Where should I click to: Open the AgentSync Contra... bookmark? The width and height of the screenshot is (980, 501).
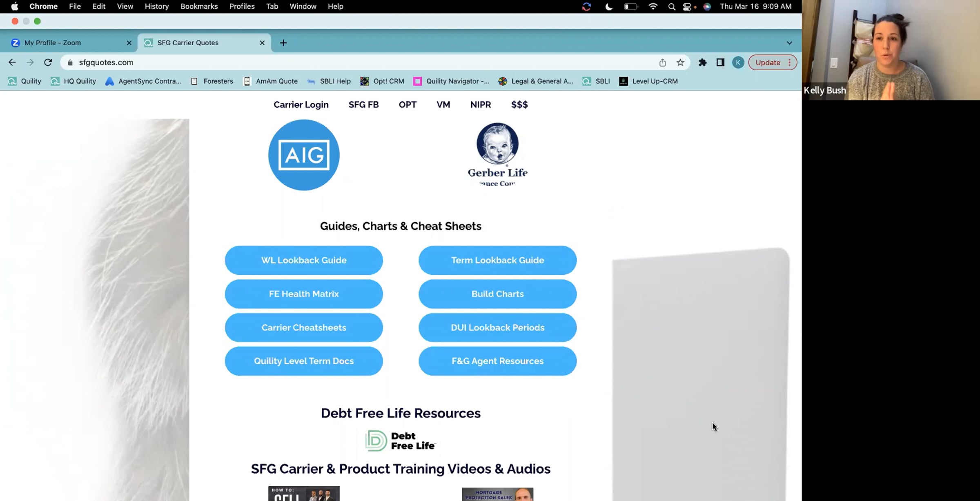pos(143,81)
